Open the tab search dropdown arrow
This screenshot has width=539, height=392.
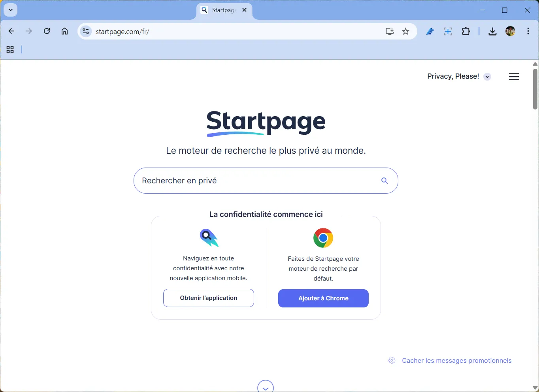click(x=11, y=10)
